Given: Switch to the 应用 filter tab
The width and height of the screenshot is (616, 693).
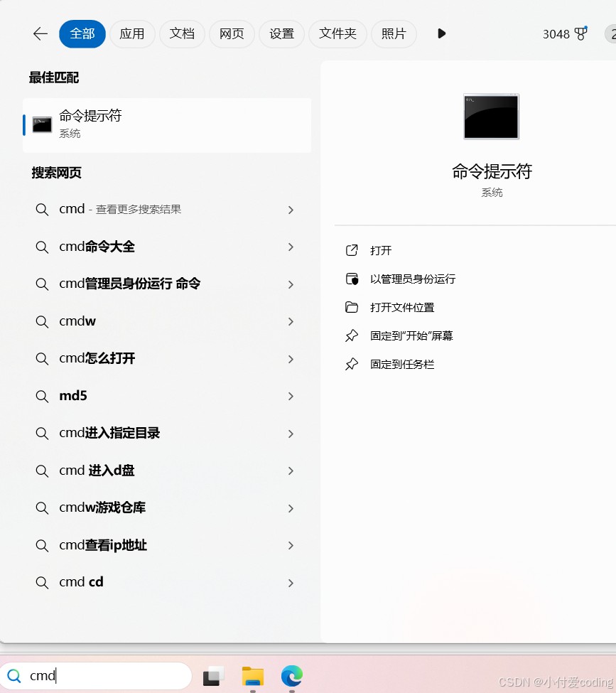Looking at the screenshot, I should click(132, 33).
